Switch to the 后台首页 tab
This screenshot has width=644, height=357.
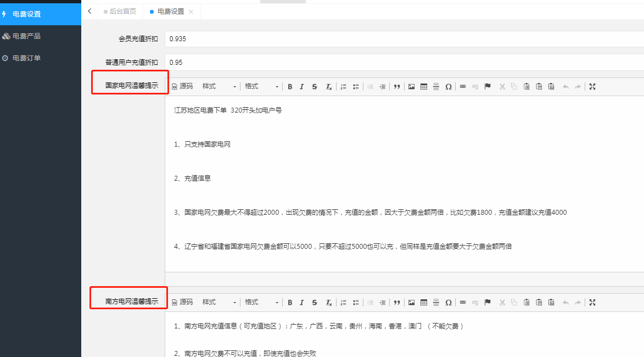(120, 12)
